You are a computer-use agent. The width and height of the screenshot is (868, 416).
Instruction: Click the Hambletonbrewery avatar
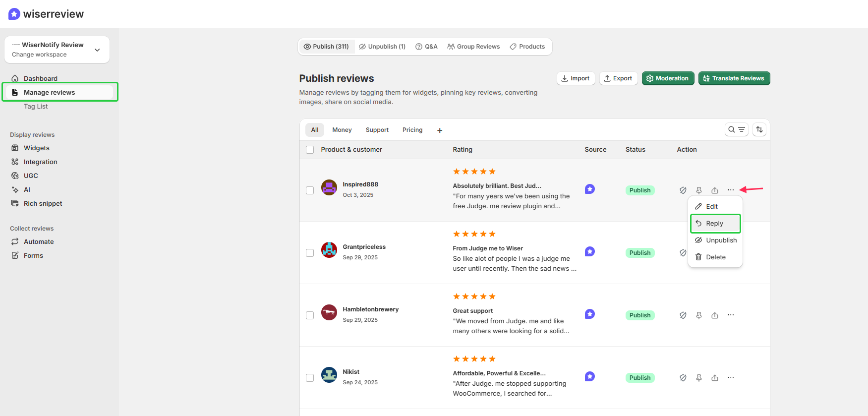[x=329, y=312]
